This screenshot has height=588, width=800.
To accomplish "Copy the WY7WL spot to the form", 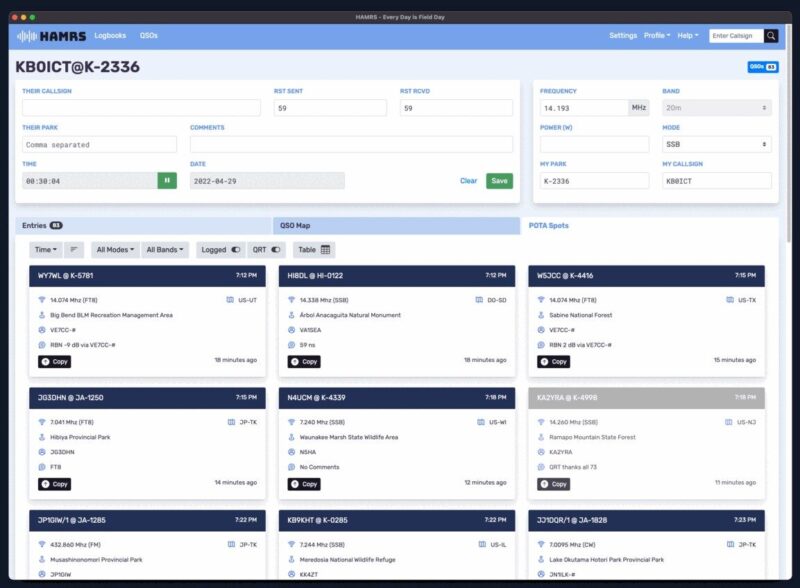I will (x=54, y=361).
